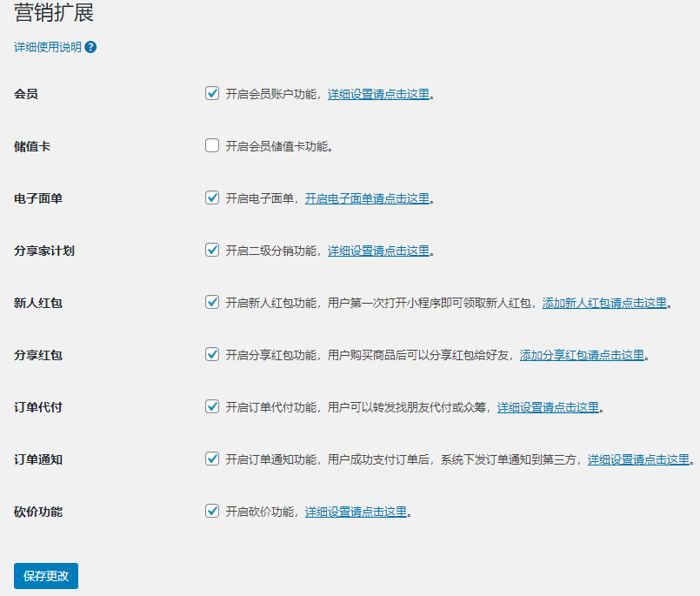Image resolution: width=700 pixels, height=596 pixels.
Task: Open the 详细使用说明 link
Action: 47,48
